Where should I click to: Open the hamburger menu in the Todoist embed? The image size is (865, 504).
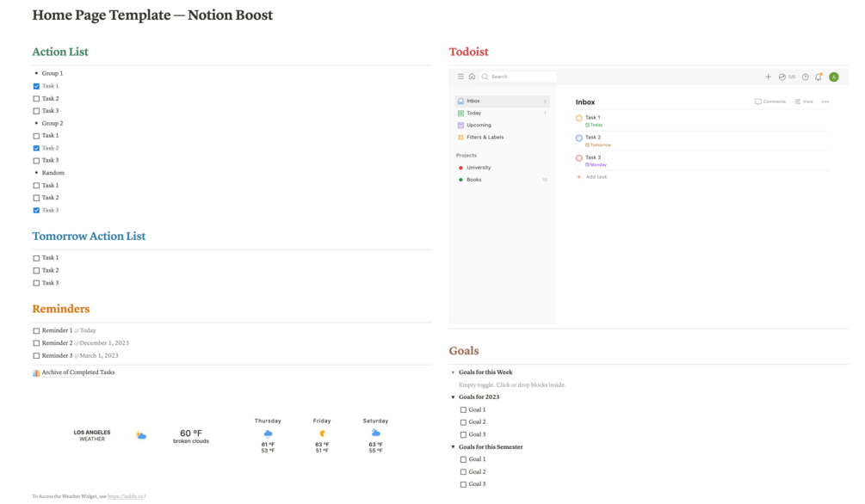[x=460, y=77]
